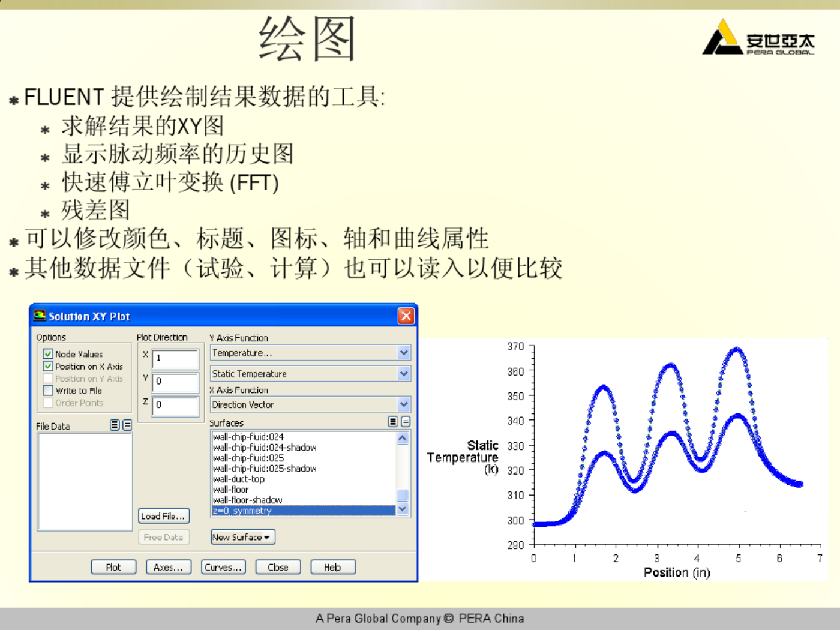Select all Surfaces icon
Viewport: 840px width, 630px height.
392,422
